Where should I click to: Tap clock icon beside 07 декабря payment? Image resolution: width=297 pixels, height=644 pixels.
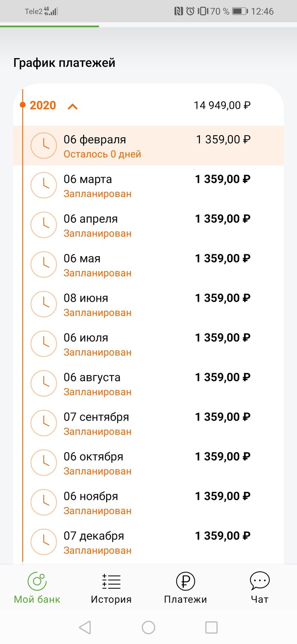pos(44,542)
